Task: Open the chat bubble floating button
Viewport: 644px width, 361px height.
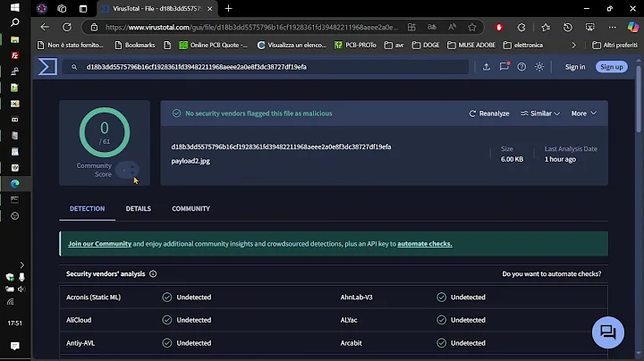Action: point(608,332)
